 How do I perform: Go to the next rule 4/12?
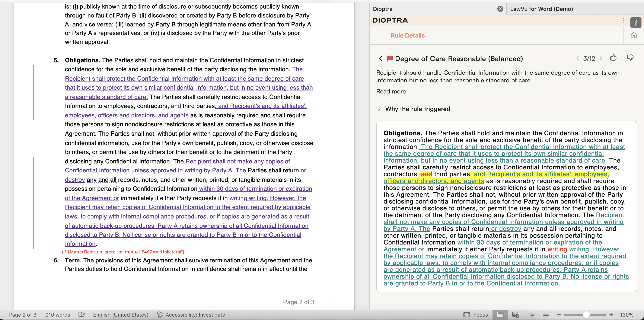[601, 58]
